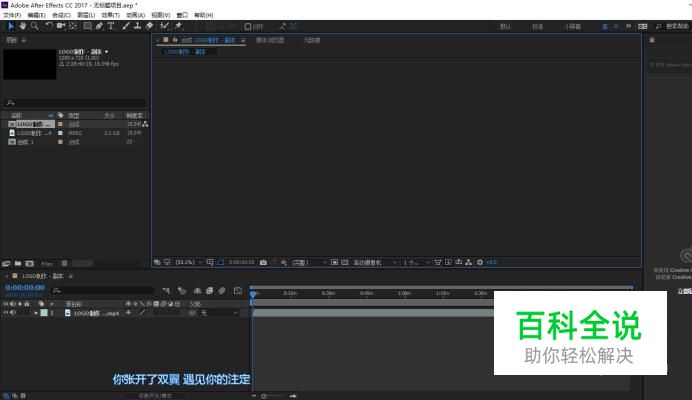Open the view layout '1 个' dropdown
692x400 pixels.
(416, 262)
